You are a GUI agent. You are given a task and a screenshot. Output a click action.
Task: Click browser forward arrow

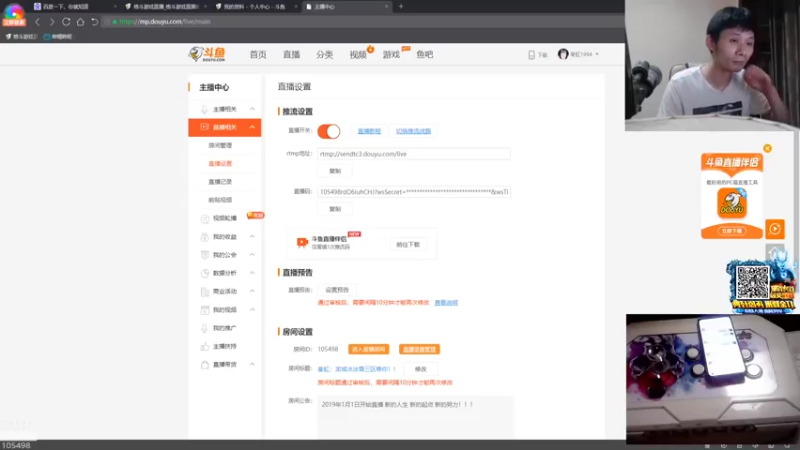(x=52, y=22)
